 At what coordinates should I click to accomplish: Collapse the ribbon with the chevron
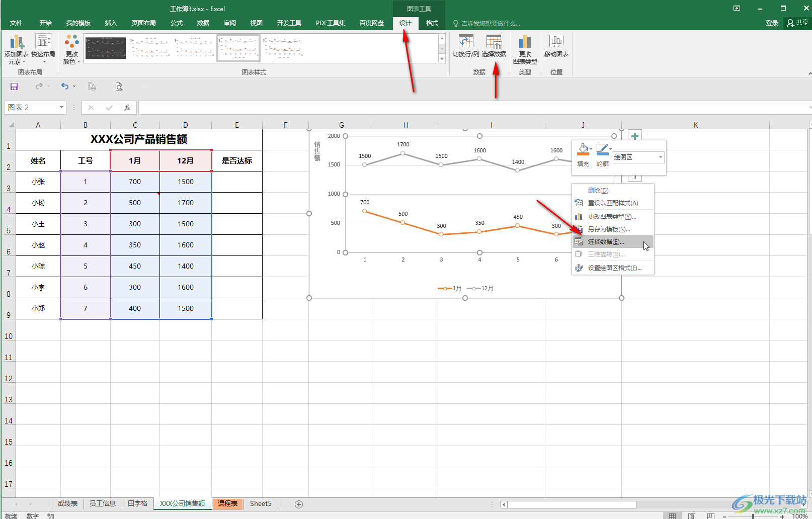(809, 73)
